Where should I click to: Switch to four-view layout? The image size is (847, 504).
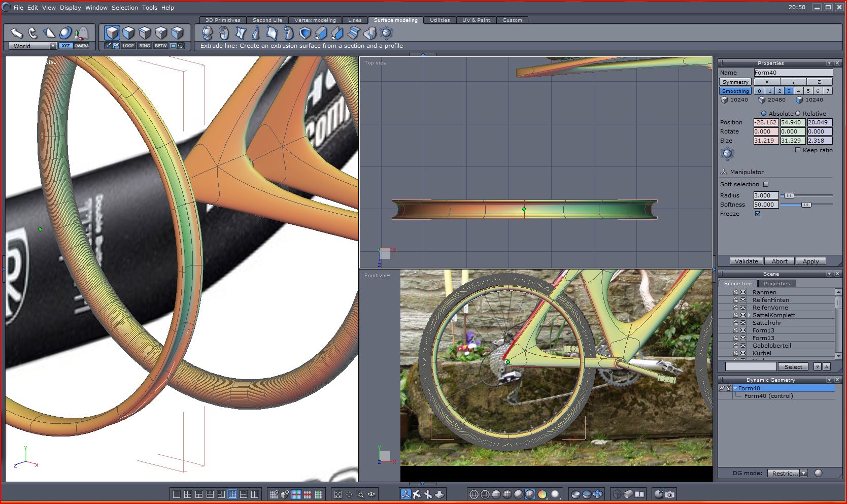click(x=188, y=494)
